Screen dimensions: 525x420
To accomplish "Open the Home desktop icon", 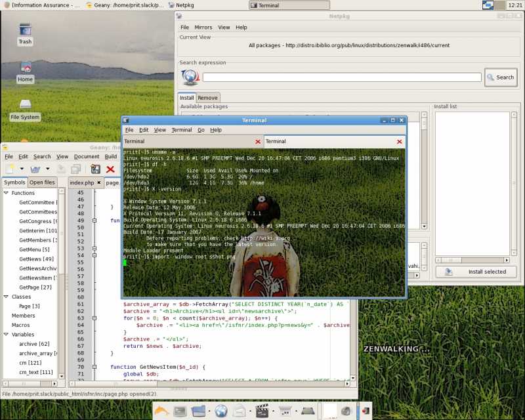I will coord(26,68).
